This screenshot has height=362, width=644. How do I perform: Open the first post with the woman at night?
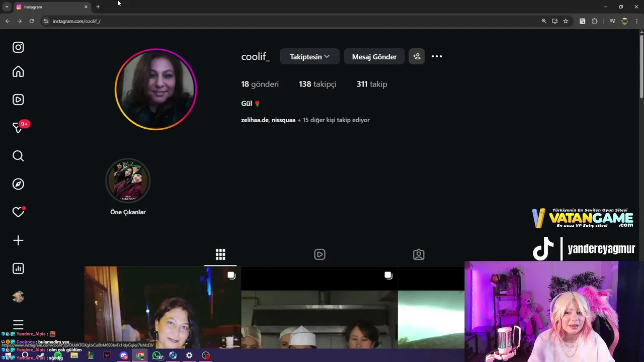coord(163,307)
